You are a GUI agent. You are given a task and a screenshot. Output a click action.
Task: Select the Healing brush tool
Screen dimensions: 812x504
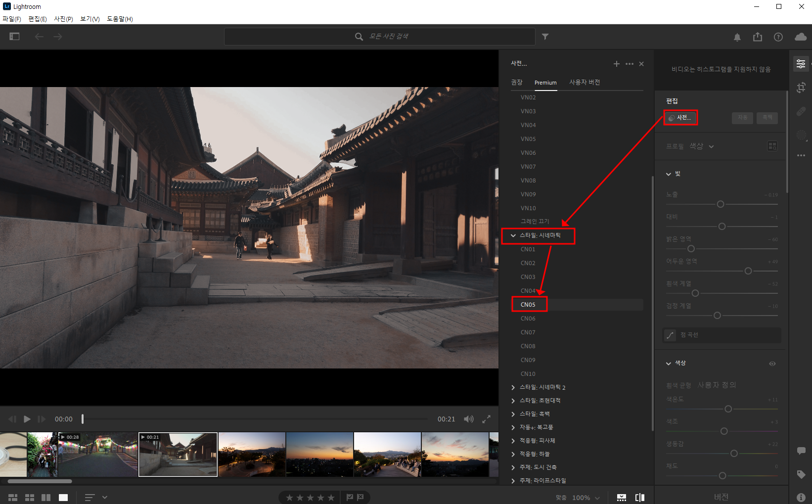pos(801,111)
